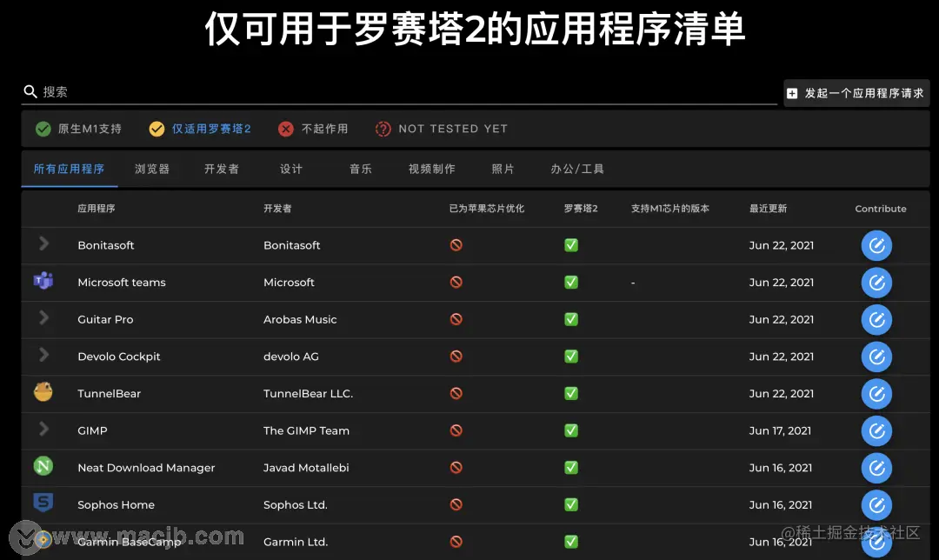Click the not-optimized icon in Garmin Ltd. row
The image size is (939, 560).
[x=456, y=542]
